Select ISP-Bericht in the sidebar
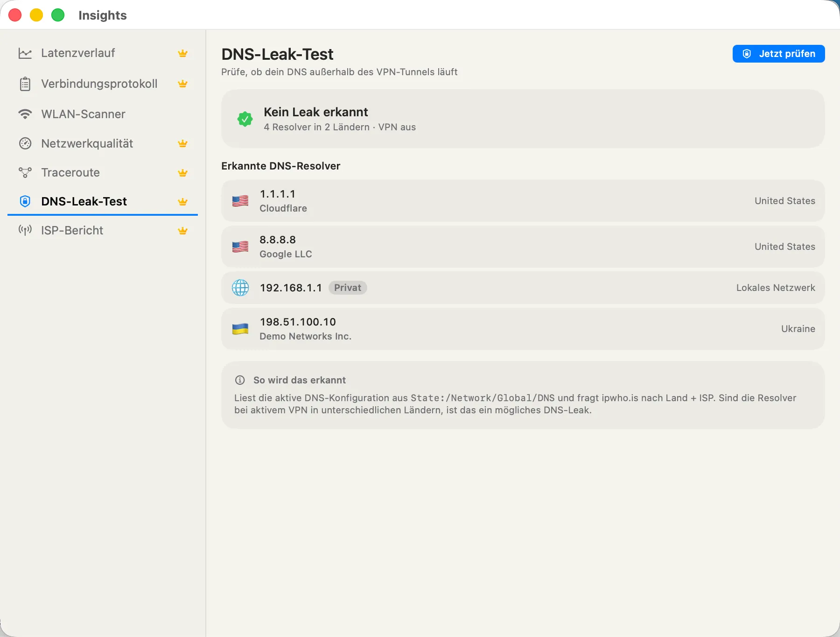 tap(103, 230)
